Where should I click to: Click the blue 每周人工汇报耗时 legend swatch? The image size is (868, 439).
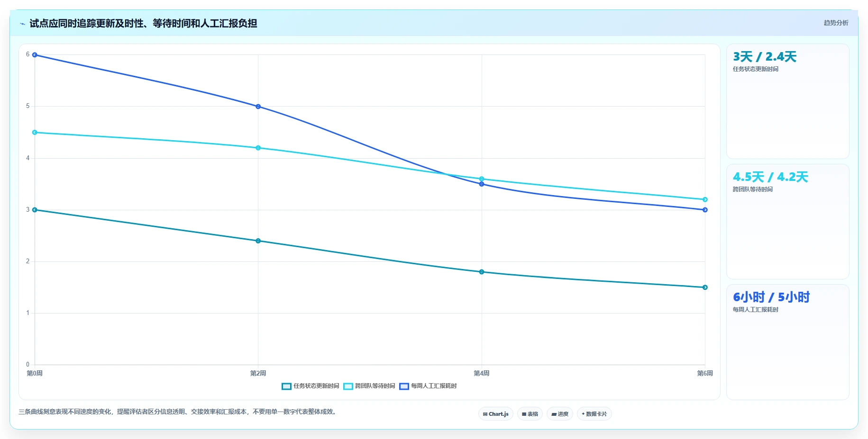(404, 386)
